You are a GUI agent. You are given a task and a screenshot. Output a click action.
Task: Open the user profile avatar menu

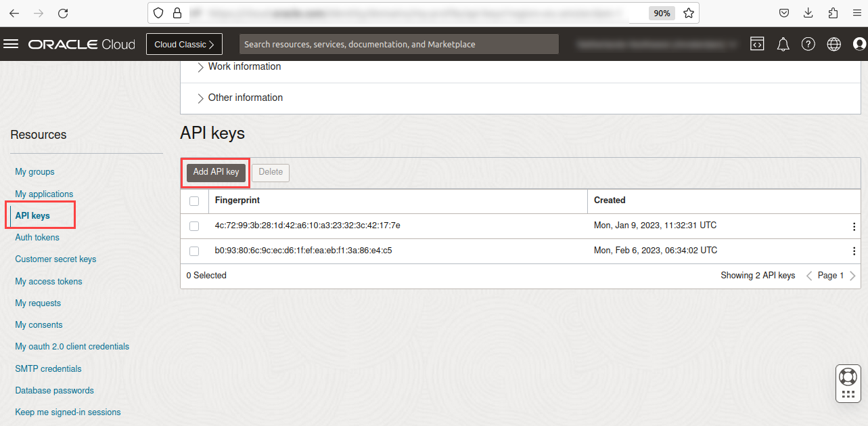(x=859, y=44)
